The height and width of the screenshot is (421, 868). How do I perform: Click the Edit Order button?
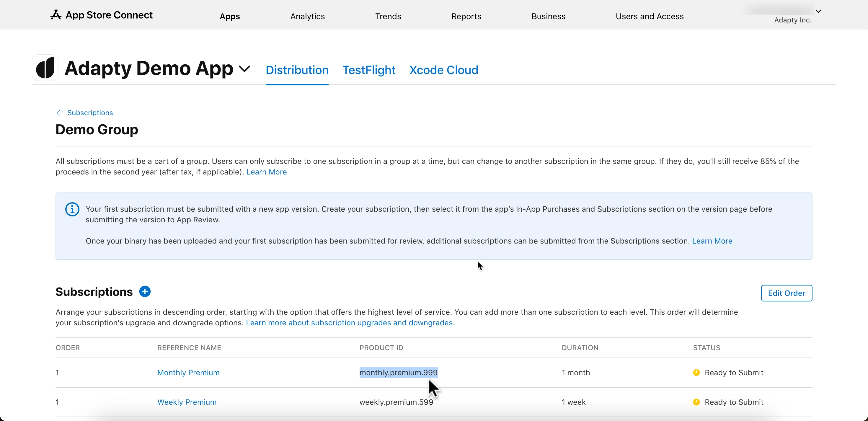click(787, 293)
